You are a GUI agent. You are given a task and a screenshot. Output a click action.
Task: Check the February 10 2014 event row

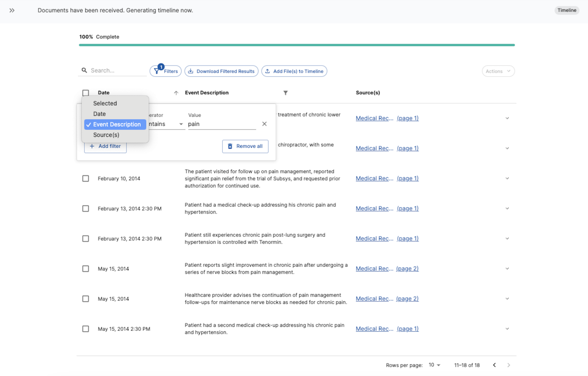pyautogui.click(x=85, y=179)
